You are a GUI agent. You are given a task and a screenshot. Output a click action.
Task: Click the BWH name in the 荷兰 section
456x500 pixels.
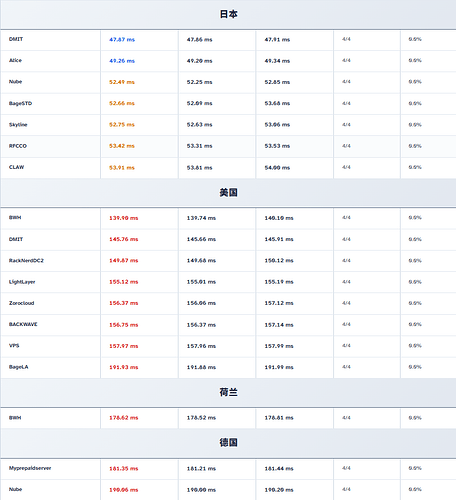[x=15, y=418]
